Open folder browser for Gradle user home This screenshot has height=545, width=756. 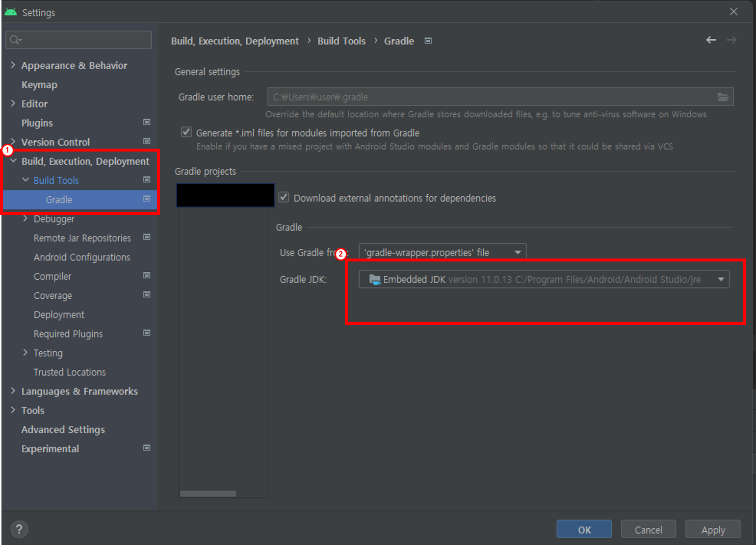point(723,97)
